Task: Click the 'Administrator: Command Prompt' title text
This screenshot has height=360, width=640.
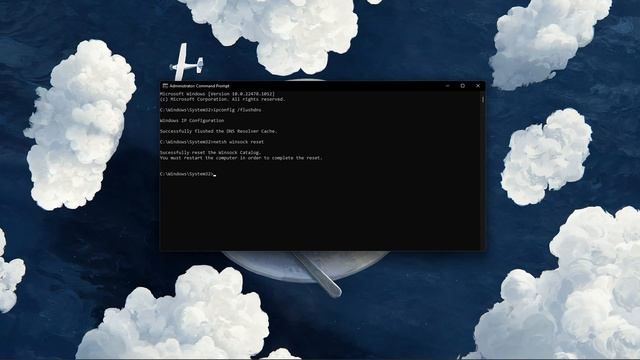Action: [x=199, y=86]
